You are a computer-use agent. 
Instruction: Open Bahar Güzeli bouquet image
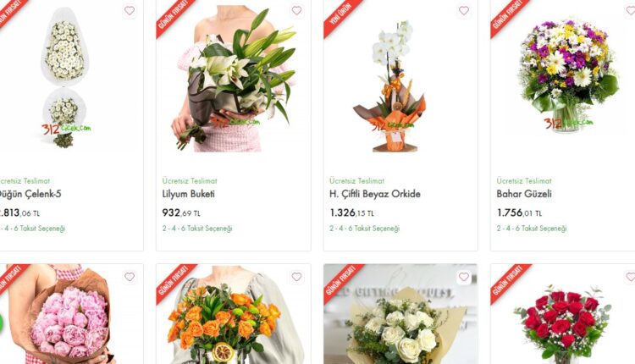(x=568, y=75)
